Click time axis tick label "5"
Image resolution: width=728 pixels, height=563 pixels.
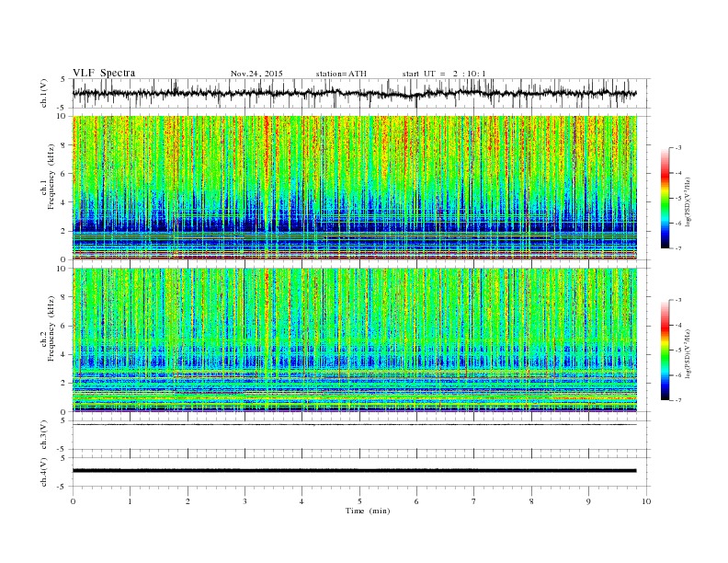coord(359,501)
